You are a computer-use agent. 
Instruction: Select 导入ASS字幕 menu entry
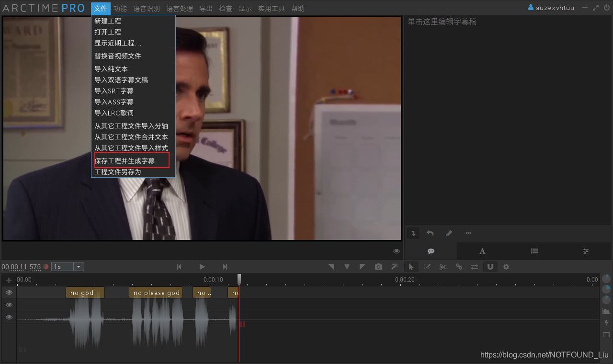pyautogui.click(x=133, y=102)
